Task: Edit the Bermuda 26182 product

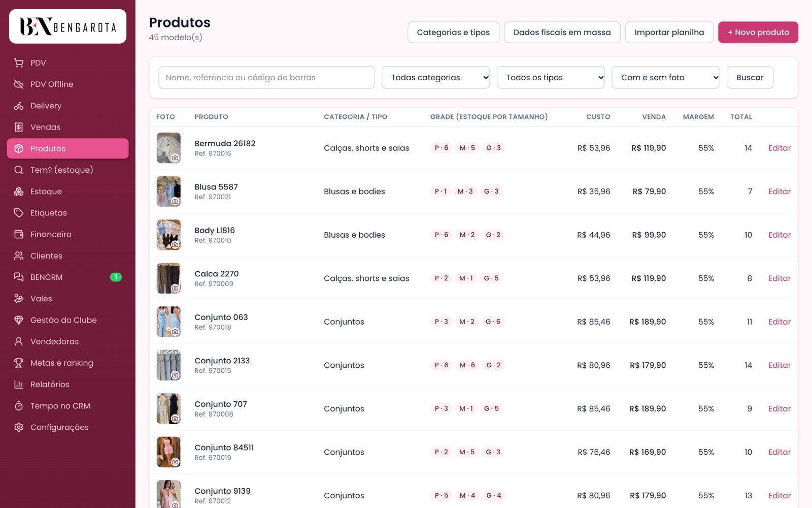Action: tap(780, 148)
